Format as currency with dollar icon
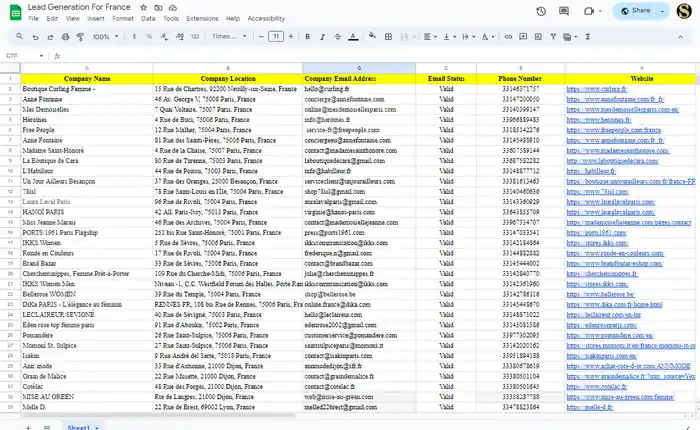This screenshot has width=700, height=430. click(x=134, y=37)
